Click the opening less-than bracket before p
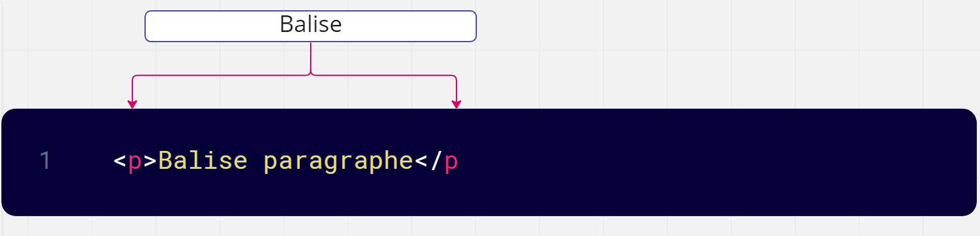The image size is (980, 236). 120,161
